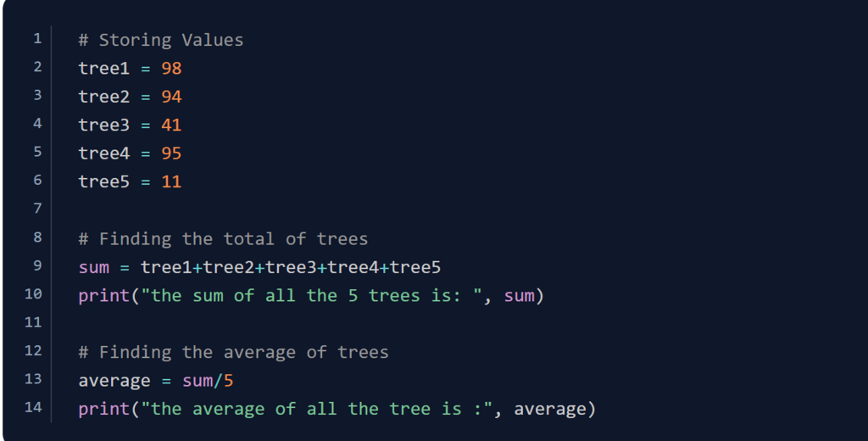Click the '# Finding the average of trees' comment
This screenshot has height=441, width=868.
pos(233,352)
